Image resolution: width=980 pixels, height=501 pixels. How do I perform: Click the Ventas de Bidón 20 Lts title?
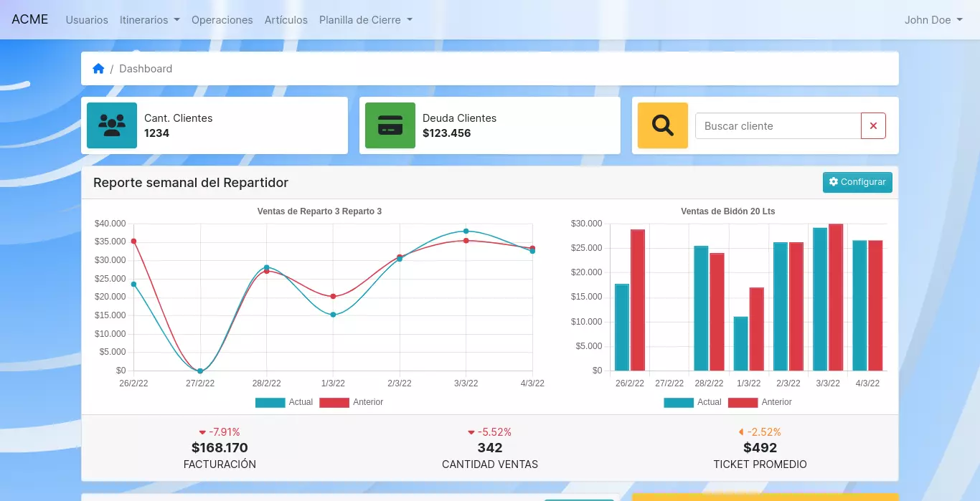[727, 211]
